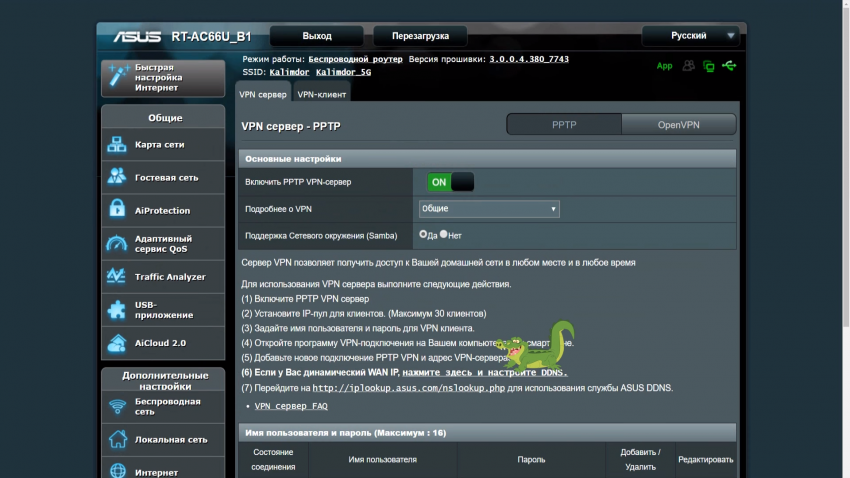Open the Беспроводной роутер mode link
The image size is (850, 478).
pyautogui.click(x=356, y=59)
